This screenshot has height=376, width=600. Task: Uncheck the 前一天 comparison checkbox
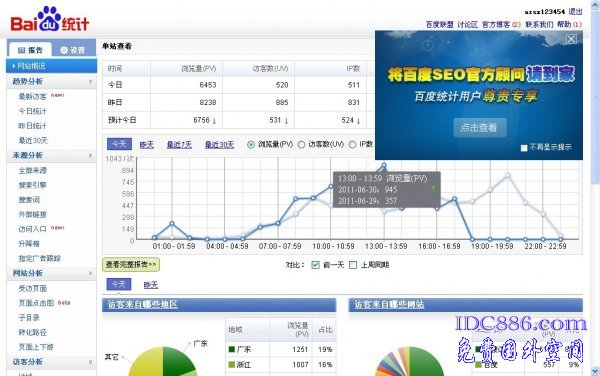pyautogui.click(x=315, y=265)
